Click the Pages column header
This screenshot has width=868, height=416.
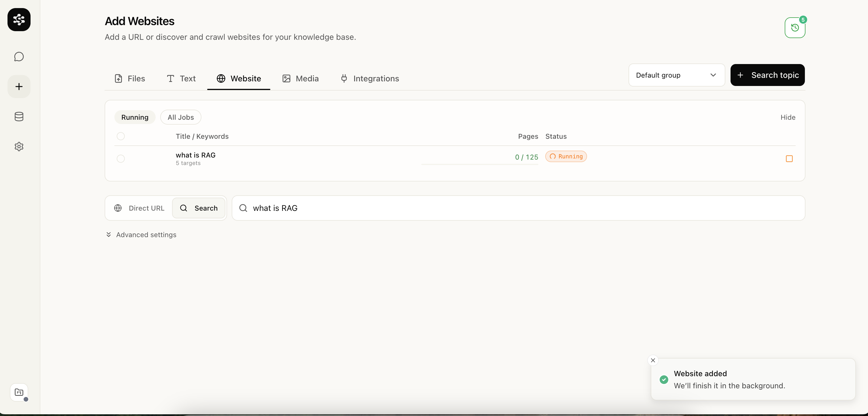[528, 136]
